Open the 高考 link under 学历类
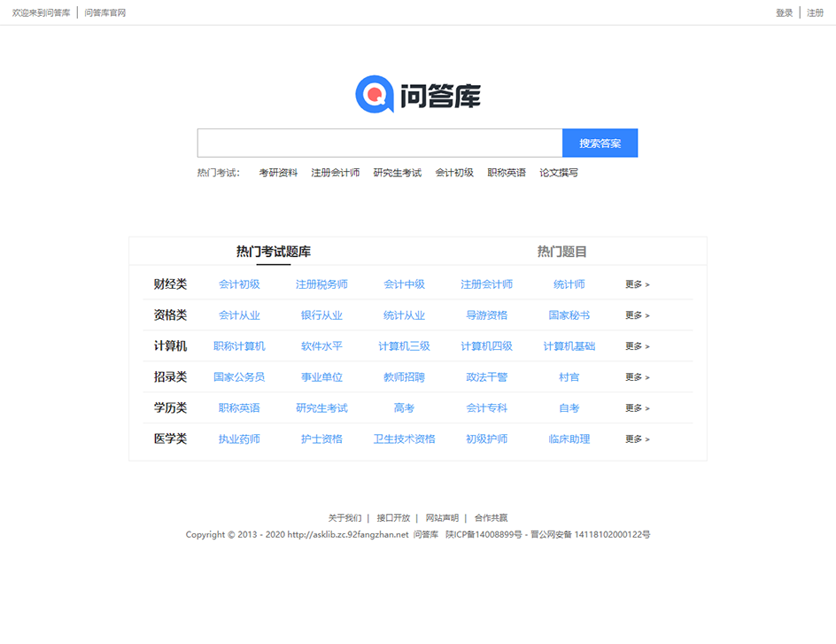This screenshot has width=836, height=644. coord(404,407)
